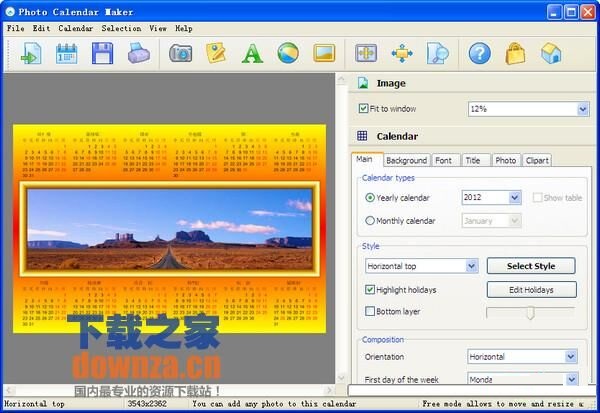This screenshot has height=413, width=600.
Task: Click side panel scrollbar down arrow
Action: coord(341,379)
